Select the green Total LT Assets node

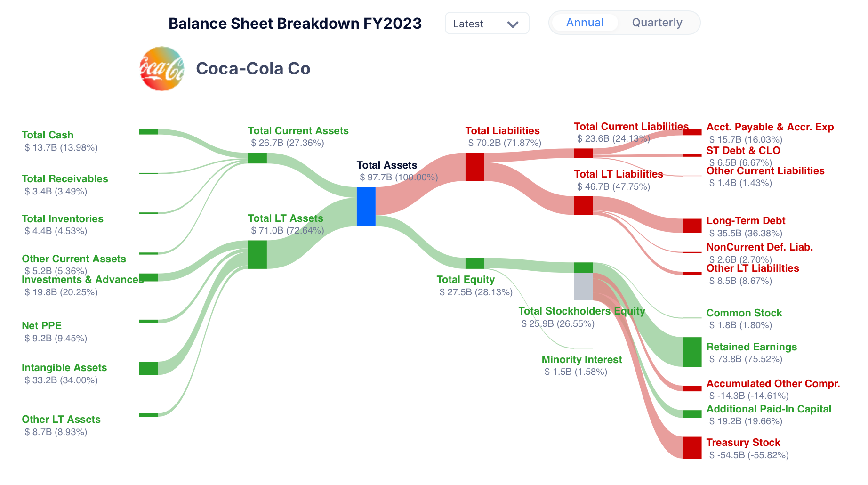coord(257,255)
